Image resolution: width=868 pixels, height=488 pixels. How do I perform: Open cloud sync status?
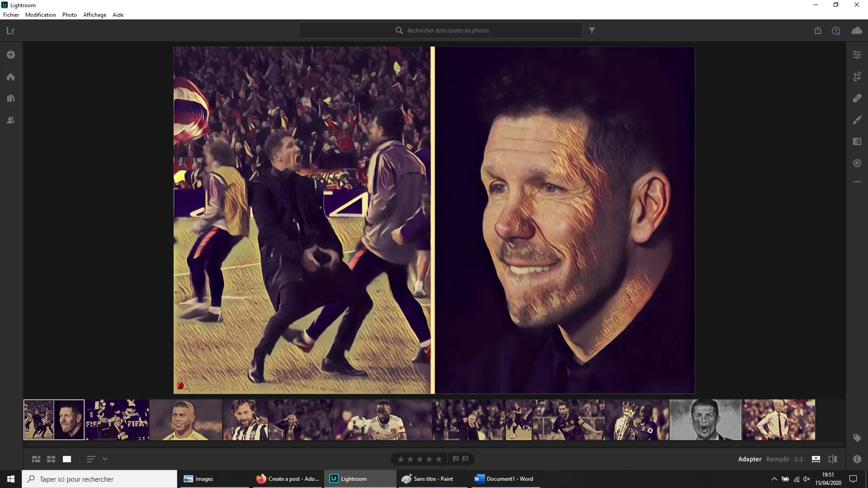(x=857, y=30)
